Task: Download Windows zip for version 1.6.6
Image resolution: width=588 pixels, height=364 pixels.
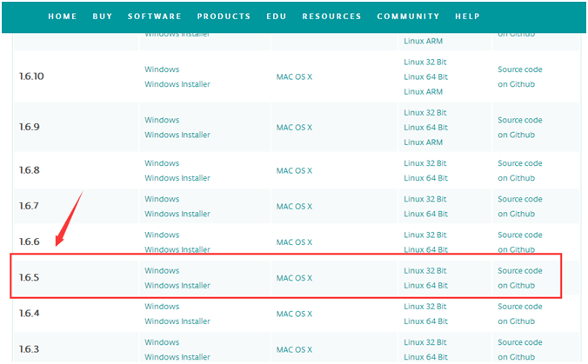Action: [x=162, y=235]
